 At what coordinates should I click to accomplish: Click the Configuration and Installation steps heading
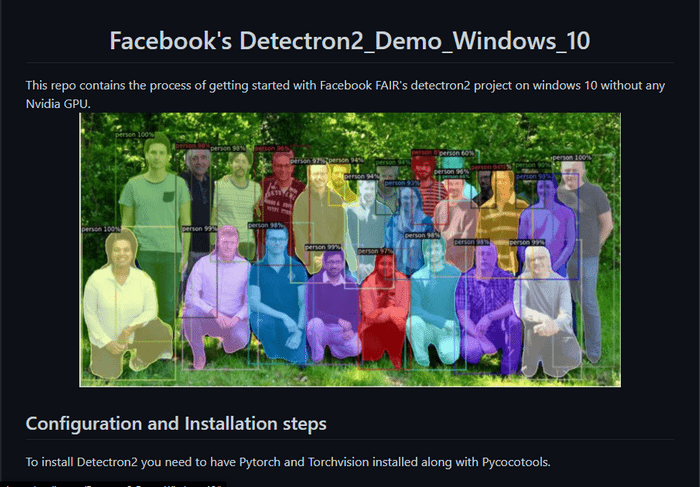[x=176, y=423]
